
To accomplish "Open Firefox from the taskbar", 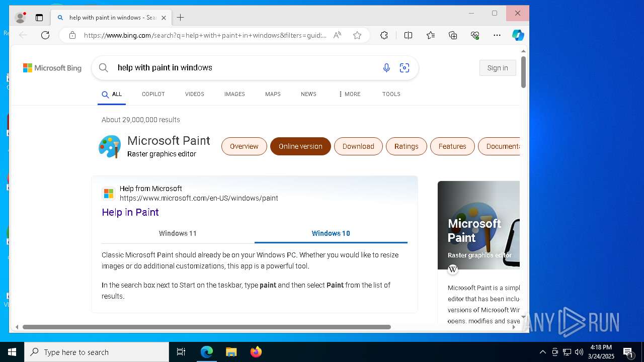I will pos(256,352).
